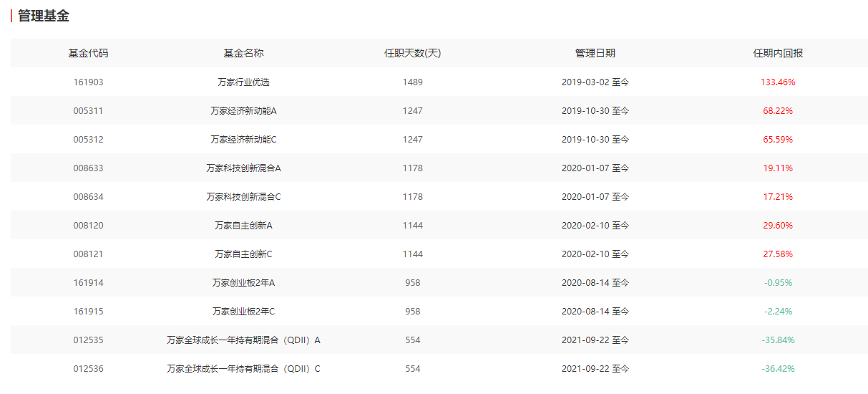Open 万家全球成长一年持有期混合（QDII）A fund

pyautogui.click(x=243, y=340)
